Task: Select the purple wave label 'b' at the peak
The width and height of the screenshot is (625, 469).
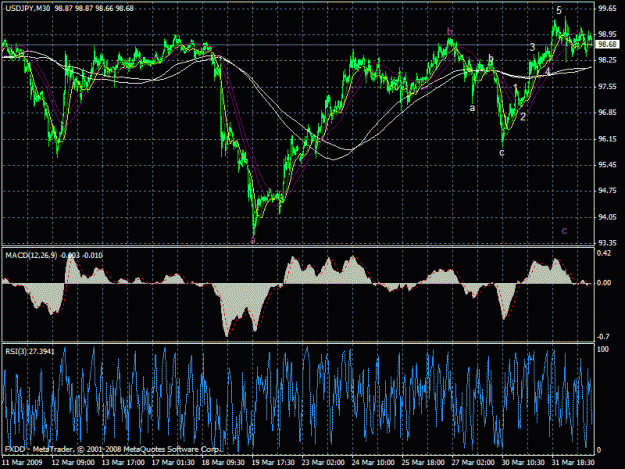Action: 450,32
